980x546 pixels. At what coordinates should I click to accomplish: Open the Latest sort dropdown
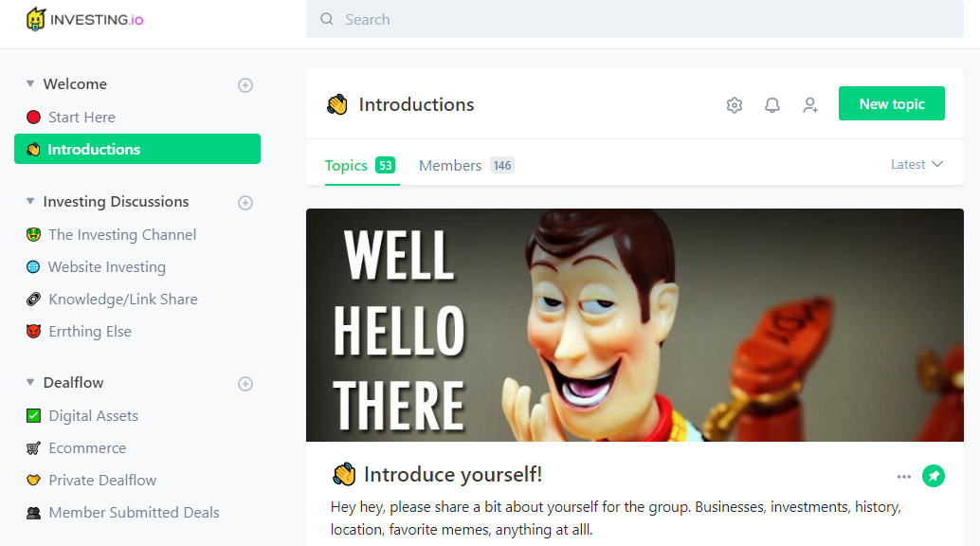pyautogui.click(x=916, y=164)
